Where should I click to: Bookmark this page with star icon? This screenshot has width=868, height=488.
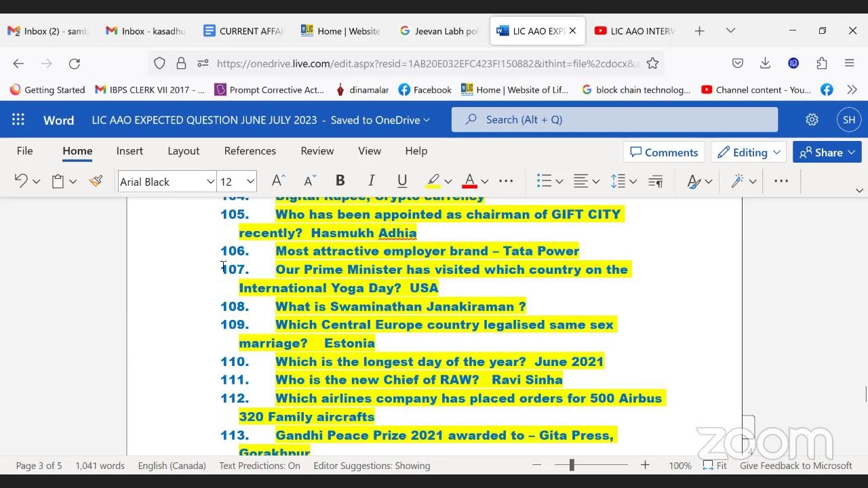pyautogui.click(x=652, y=63)
